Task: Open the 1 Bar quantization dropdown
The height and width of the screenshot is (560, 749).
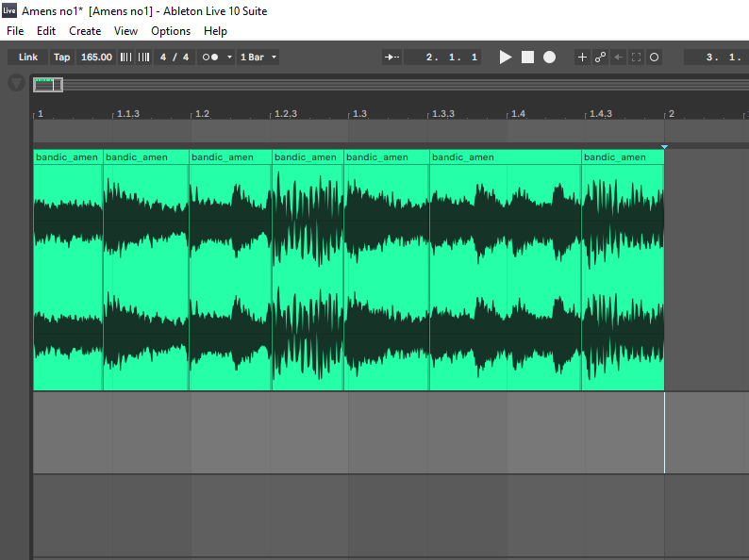Action: [259, 58]
